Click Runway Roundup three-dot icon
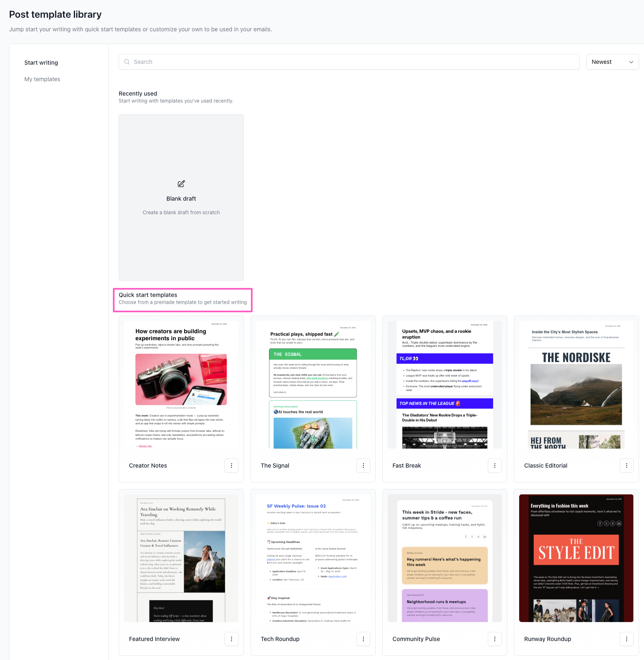Image resolution: width=644 pixels, height=660 pixels. [x=626, y=639]
